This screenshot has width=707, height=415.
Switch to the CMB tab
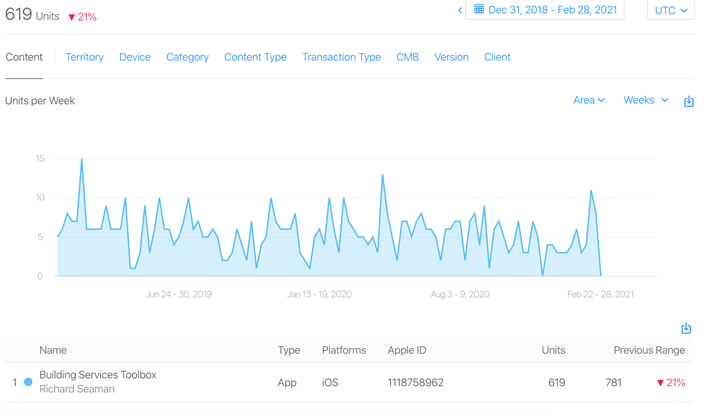pos(408,57)
